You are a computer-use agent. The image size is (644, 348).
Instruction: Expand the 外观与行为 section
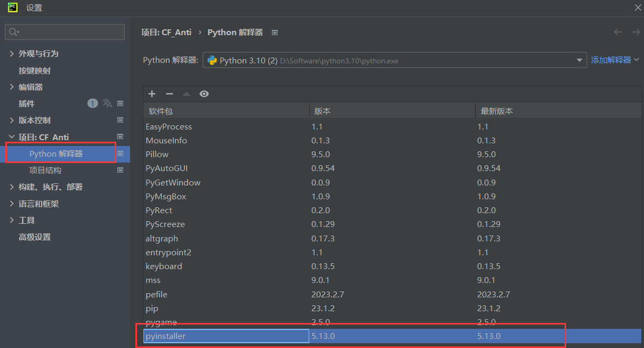tap(12, 54)
